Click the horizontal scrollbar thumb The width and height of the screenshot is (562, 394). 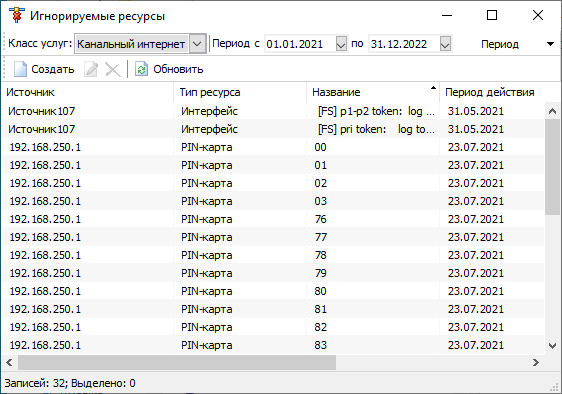point(177,362)
